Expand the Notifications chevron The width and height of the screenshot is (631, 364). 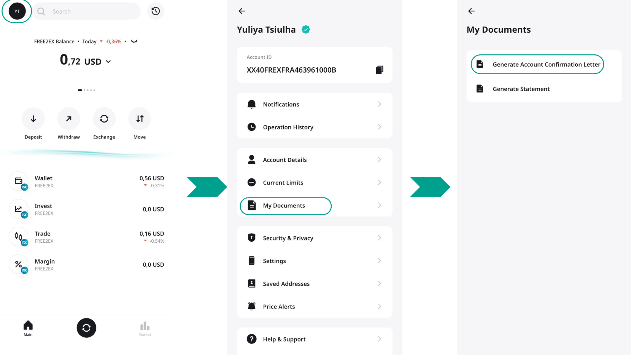pos(379,104)
